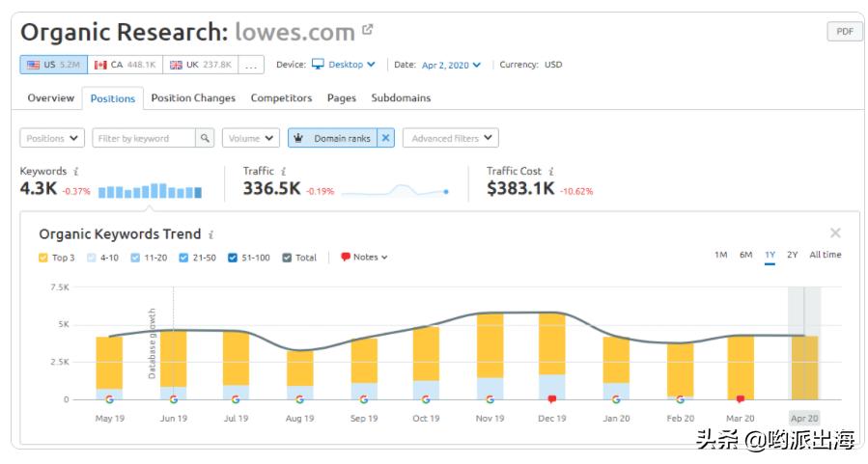Open the Pages tab
The image size is (868, 464).
click(x=342, y=97)
